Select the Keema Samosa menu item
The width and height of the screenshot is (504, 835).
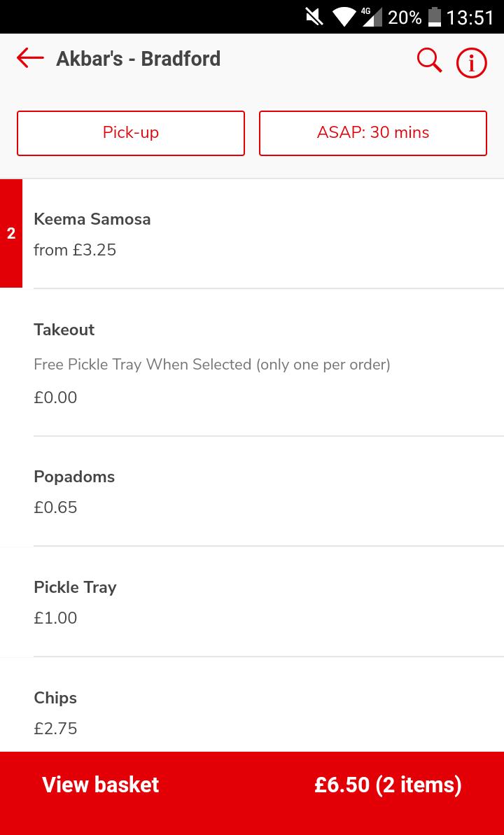(x=92, y=219)
